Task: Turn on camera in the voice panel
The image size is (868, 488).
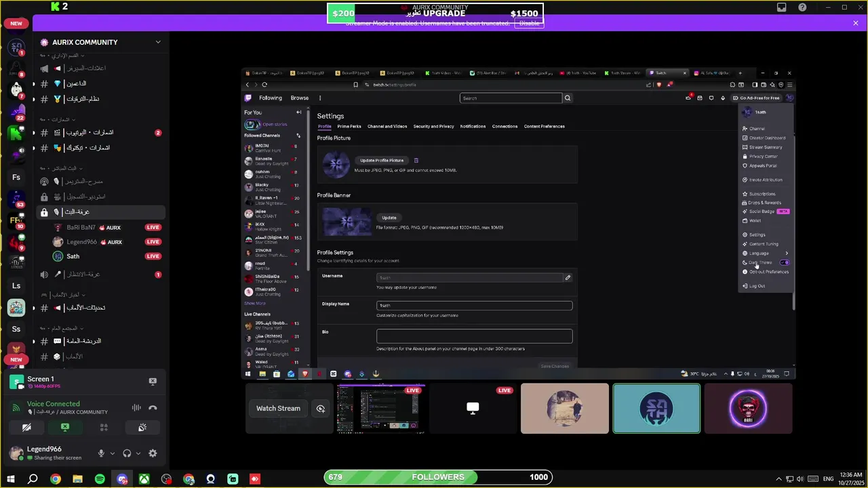Action: click(x=26, y=428)
